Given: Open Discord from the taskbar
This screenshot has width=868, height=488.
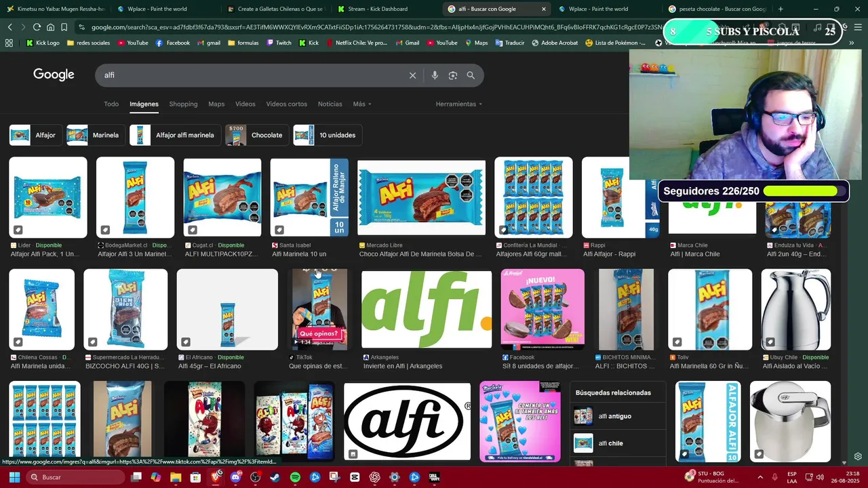Looking at the screenshot, I should (x=235, y=477).
